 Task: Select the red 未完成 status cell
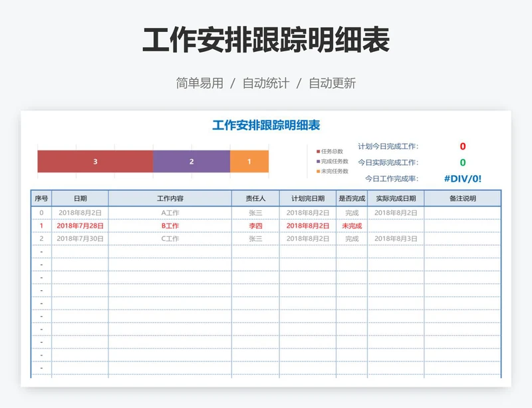click(352, 226)
